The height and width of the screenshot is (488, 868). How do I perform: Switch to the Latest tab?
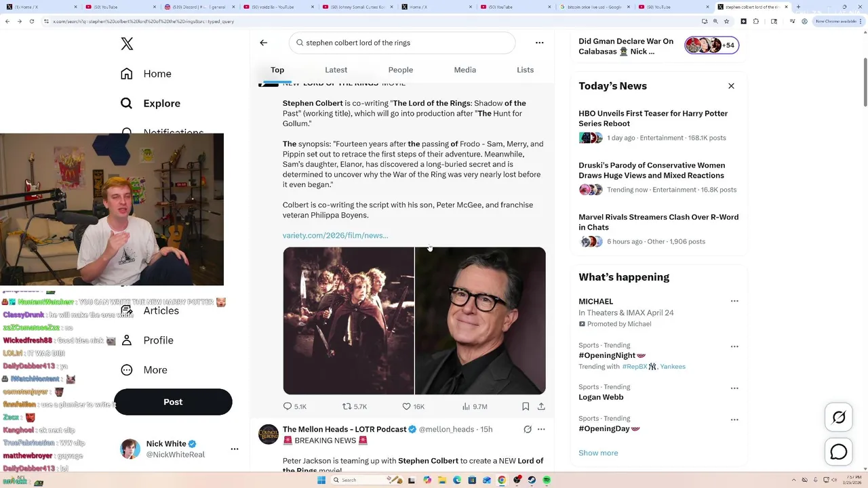(336, 70)
